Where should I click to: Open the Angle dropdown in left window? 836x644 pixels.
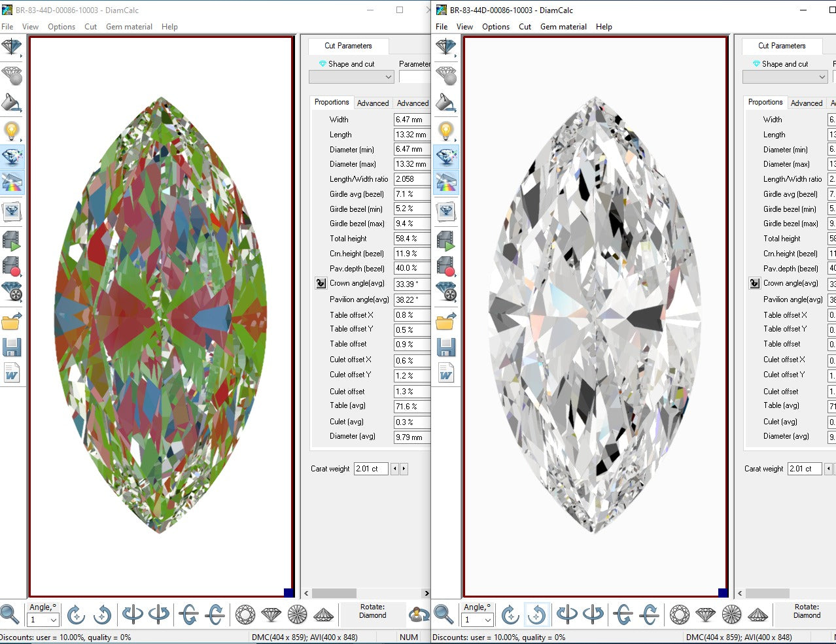tap(44, 619)
